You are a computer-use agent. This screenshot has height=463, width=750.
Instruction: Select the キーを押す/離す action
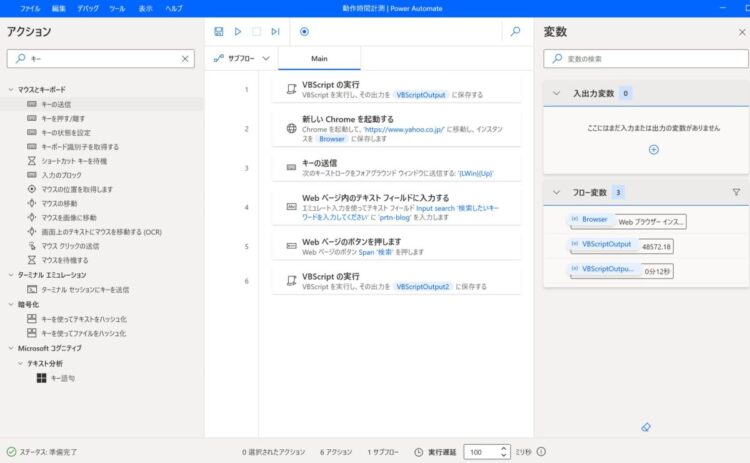coord(63,119)
